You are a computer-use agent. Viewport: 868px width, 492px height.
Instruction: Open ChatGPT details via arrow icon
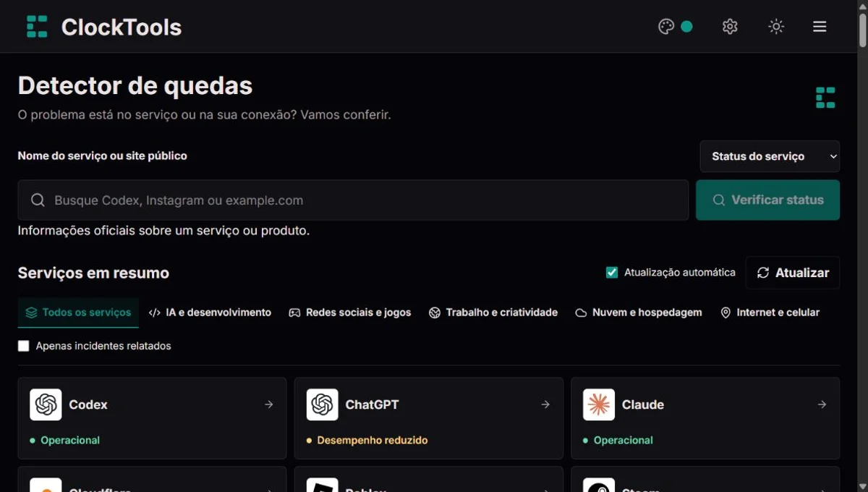coord(545,404)
